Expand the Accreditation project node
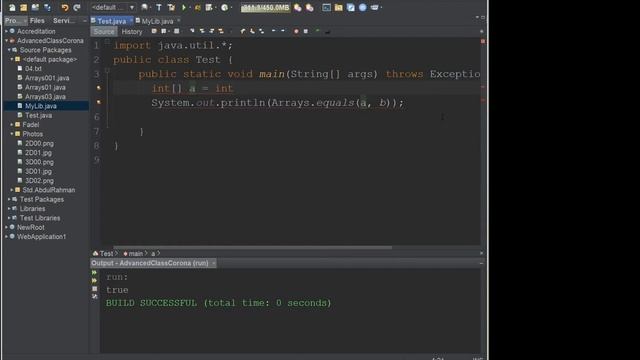 click(6, 31)
